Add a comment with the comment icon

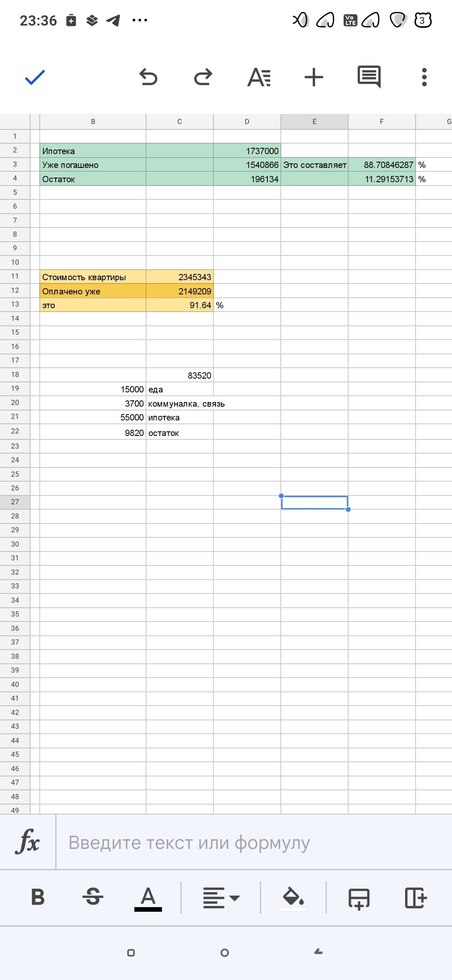(x=369, y=77)
